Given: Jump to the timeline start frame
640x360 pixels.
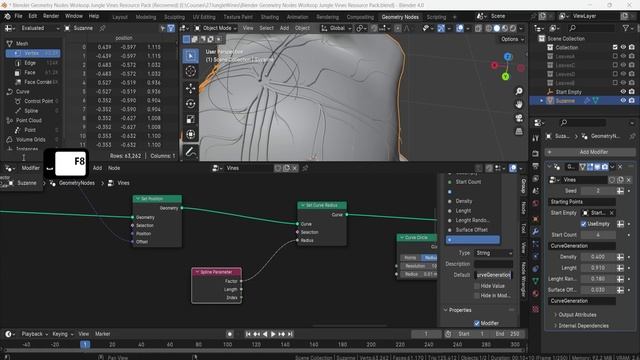Looking at the screenshot, I should click(x=248, y=334).
